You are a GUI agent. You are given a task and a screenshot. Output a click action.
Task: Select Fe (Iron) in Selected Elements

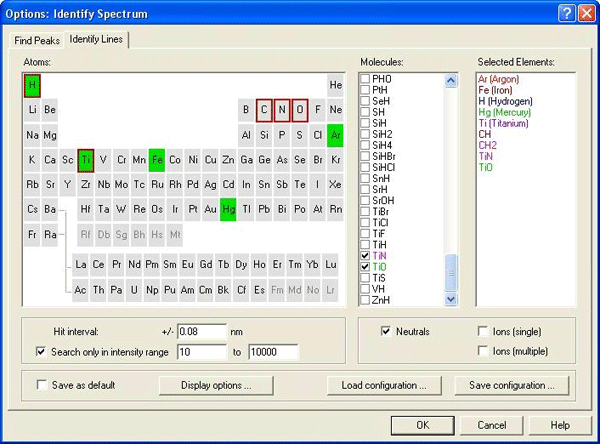coord(495,90)
